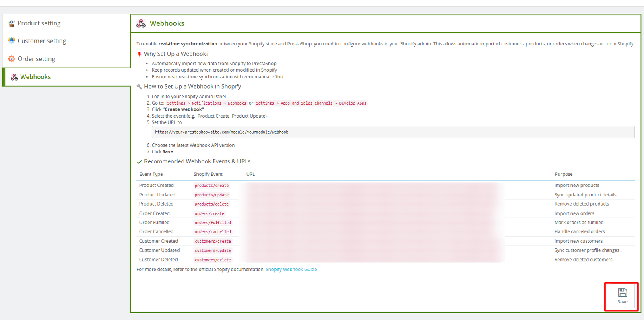Select the orders/cancelled event code
Viewport: 644px width, 320px height.
click(x=213, y=232)
